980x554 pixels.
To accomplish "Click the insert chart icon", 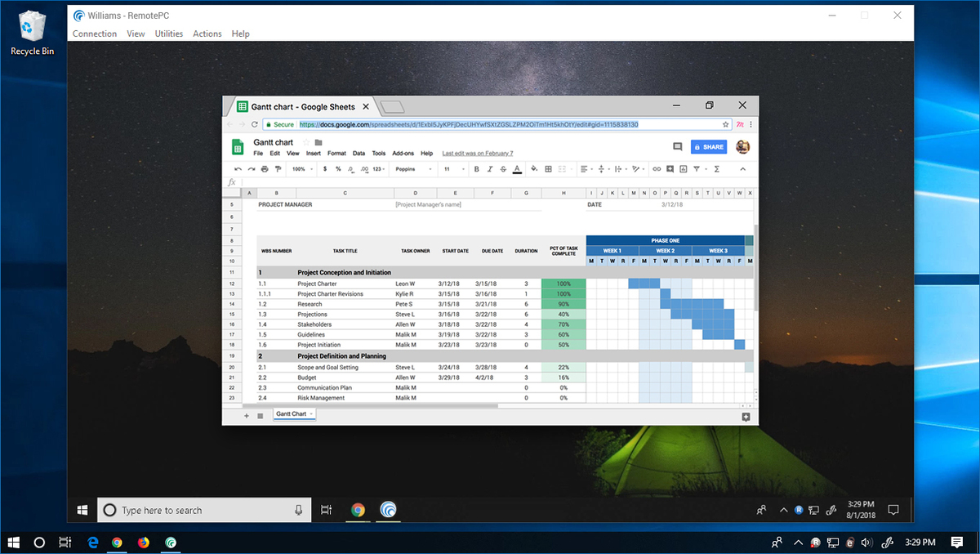I will 683,169.
